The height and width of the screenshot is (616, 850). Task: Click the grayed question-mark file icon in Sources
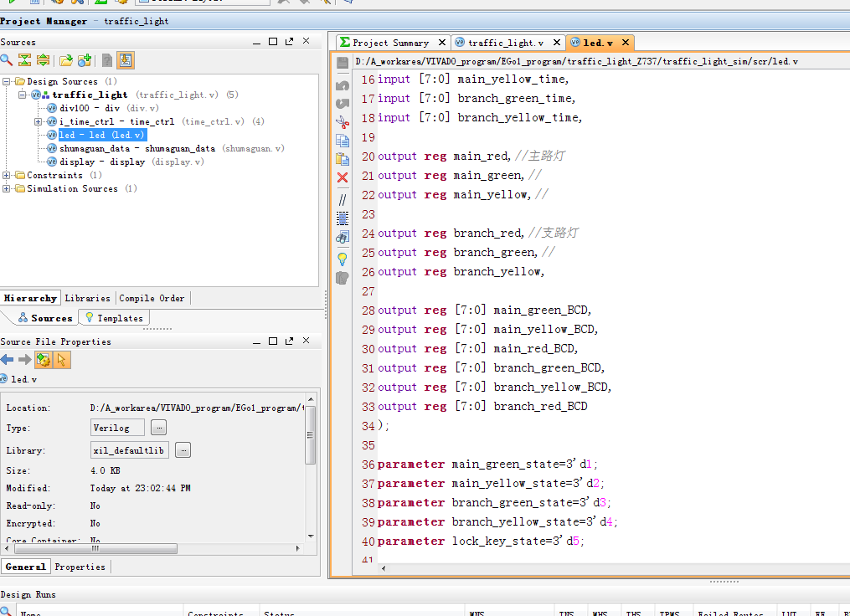coord(107,60)
